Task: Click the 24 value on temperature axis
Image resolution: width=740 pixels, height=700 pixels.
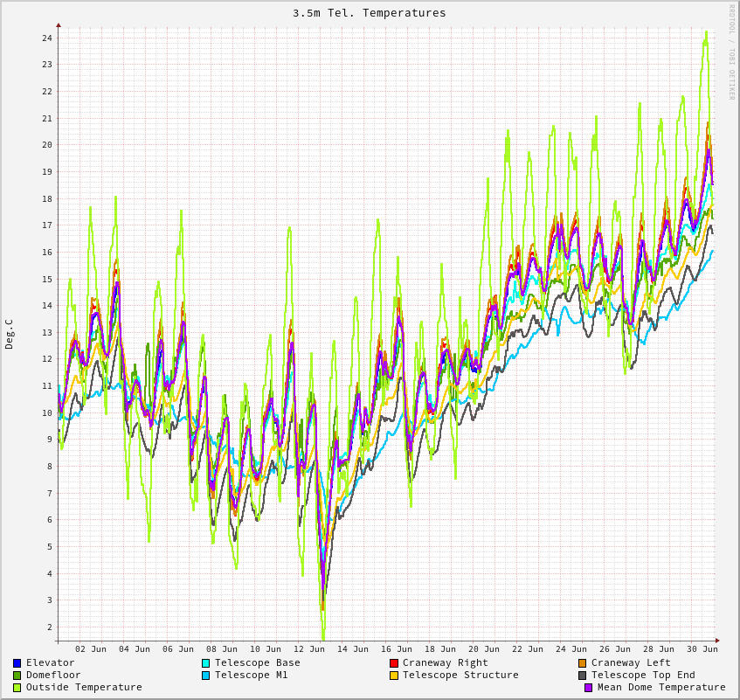Action: [x=47, y=38]
